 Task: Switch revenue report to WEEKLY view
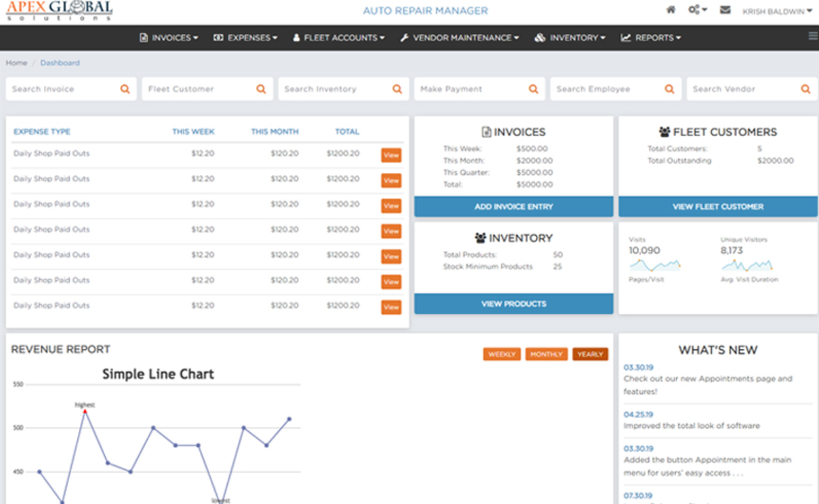coord(502,354)
